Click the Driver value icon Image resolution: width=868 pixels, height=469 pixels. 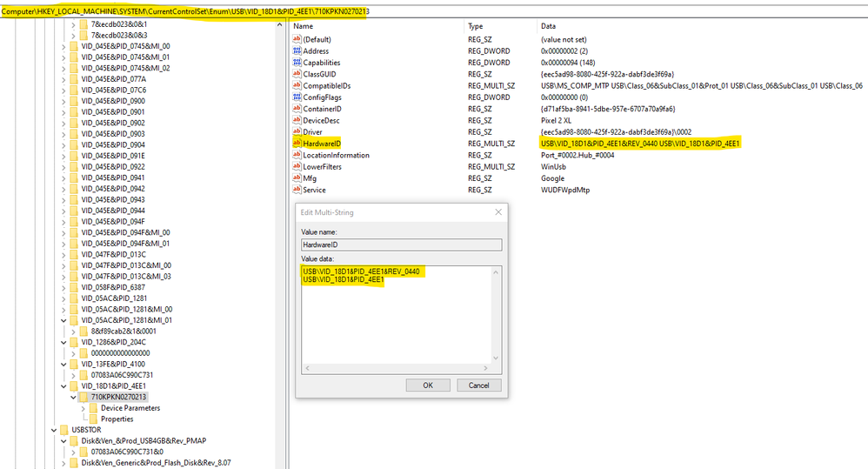(x=297, y=131)
